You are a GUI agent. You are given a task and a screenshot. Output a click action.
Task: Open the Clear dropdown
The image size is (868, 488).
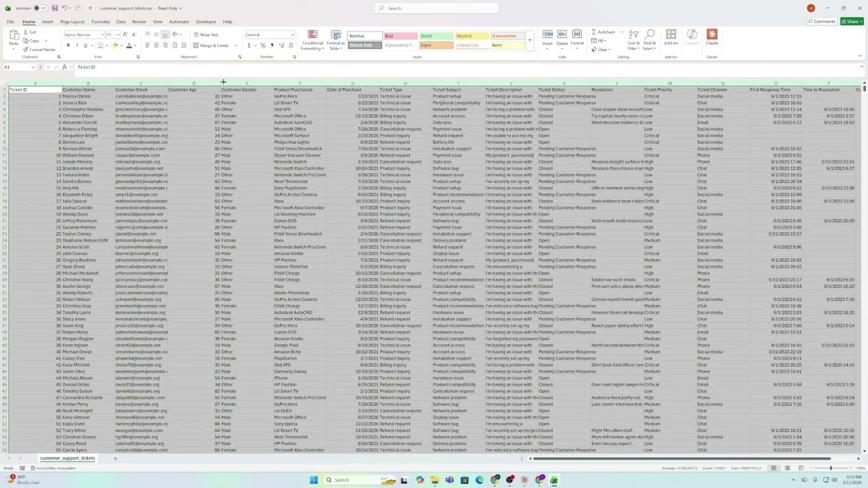point(601,49)
